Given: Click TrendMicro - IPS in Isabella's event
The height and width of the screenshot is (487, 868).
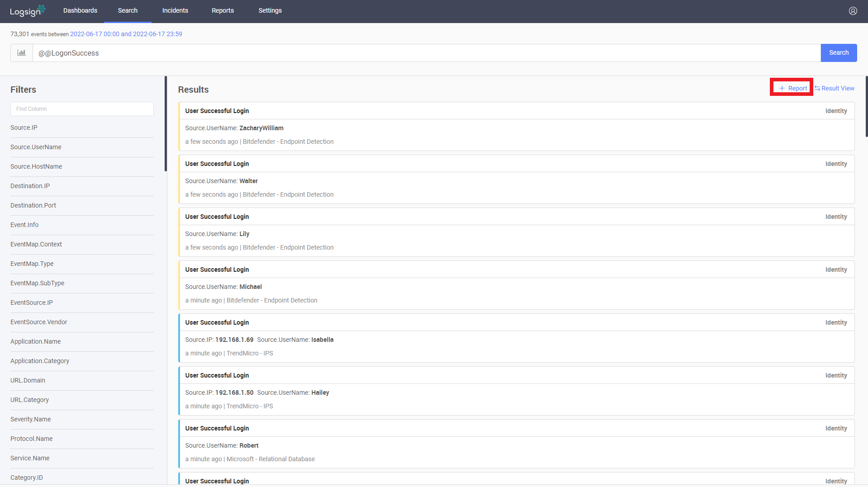Looking at the screenshot, I should click(250, 353).
